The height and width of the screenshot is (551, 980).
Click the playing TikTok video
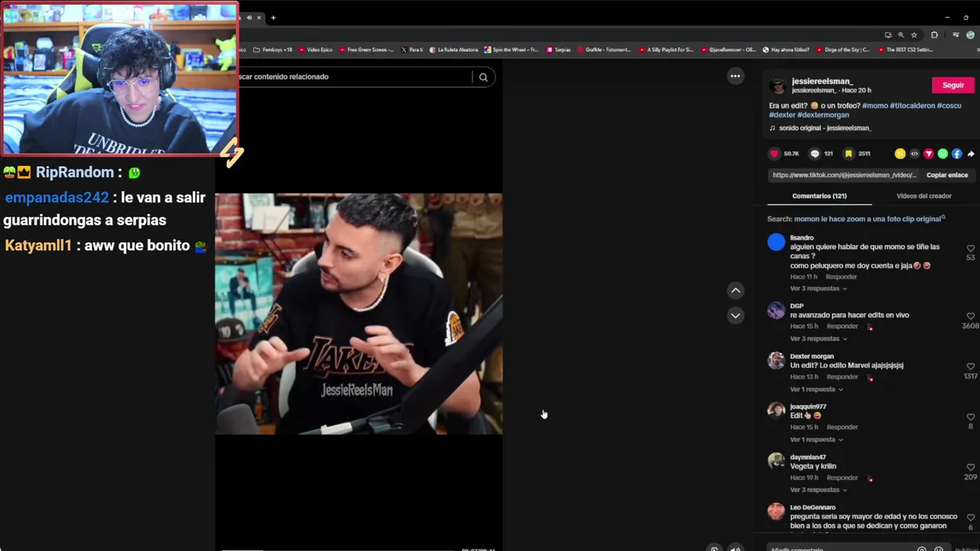[358, 314]
